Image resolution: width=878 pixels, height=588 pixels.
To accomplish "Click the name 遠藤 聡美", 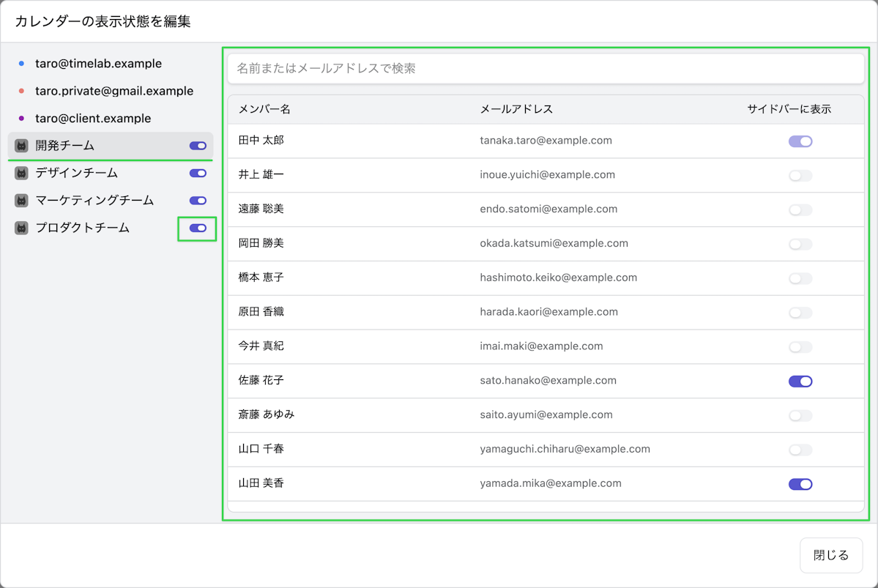I will click(x=261, y=208).
